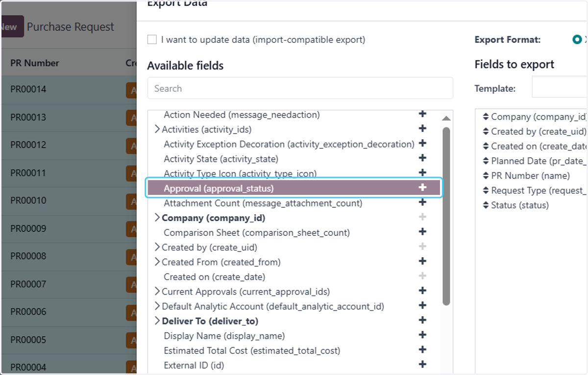Screen dimensions: 588x375
Task: Click the New button
Action: pos(11,27)
